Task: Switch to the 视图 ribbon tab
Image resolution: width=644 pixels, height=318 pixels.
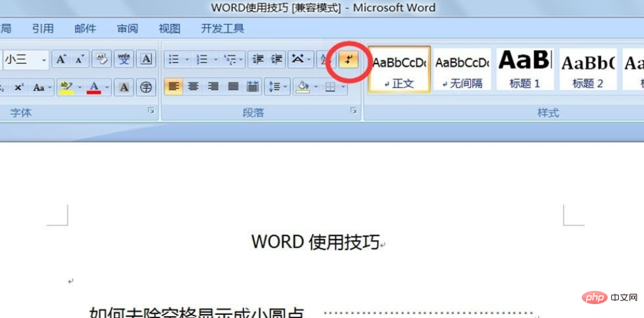Action: [x=169, y=28]
